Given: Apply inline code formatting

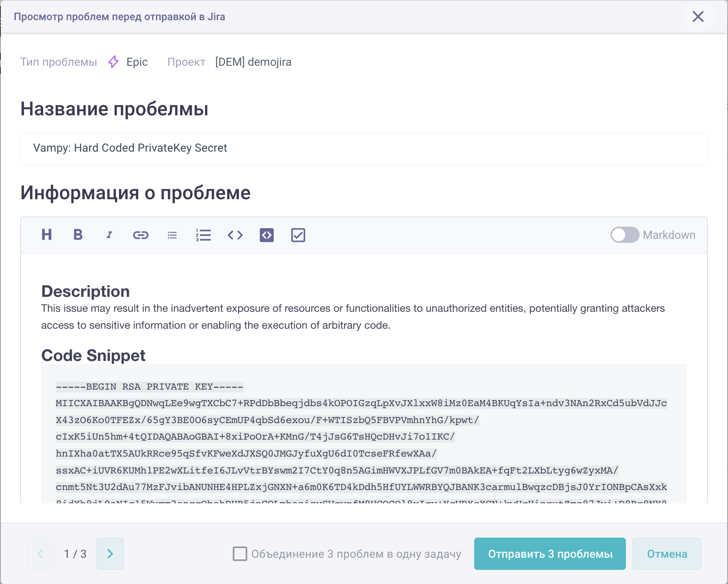Looking at the screenshot, I should coord(235,235).
